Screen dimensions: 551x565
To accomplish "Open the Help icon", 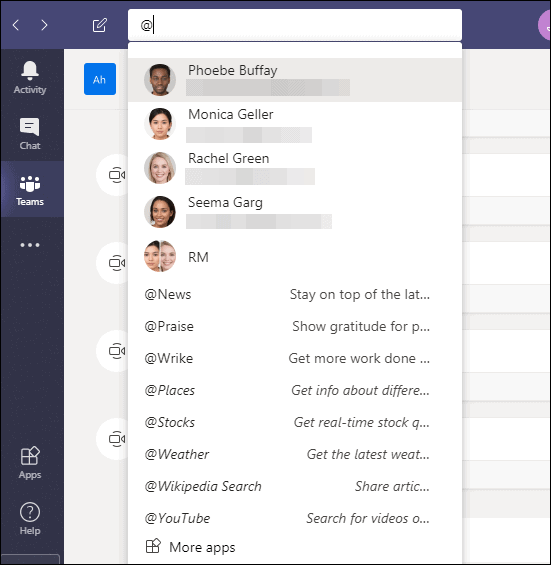I will [30, 518].
